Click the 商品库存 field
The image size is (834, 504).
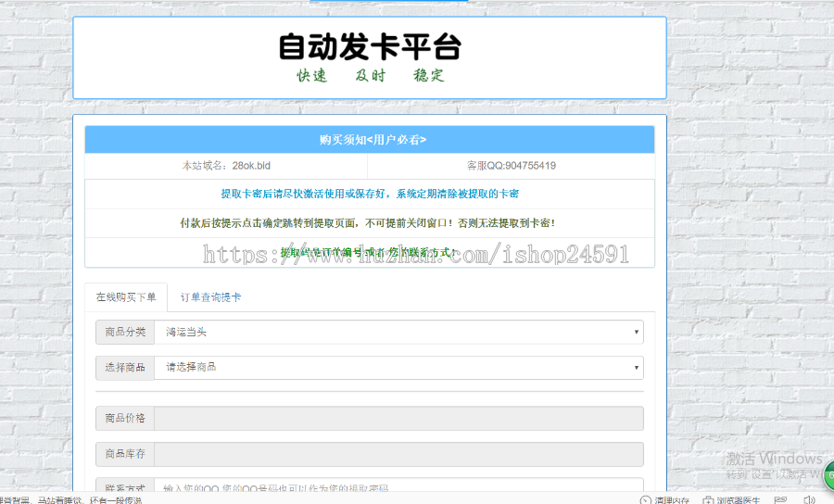(x=398, y=454)
